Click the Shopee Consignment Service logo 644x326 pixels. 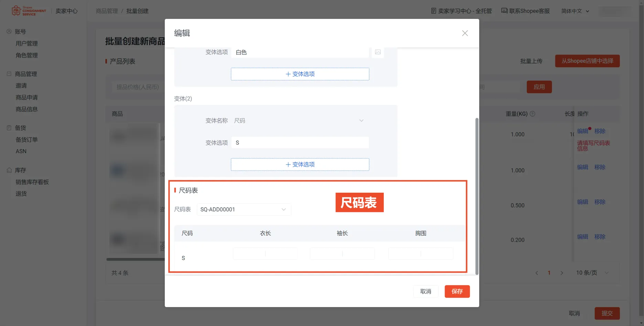coord(29,11)
